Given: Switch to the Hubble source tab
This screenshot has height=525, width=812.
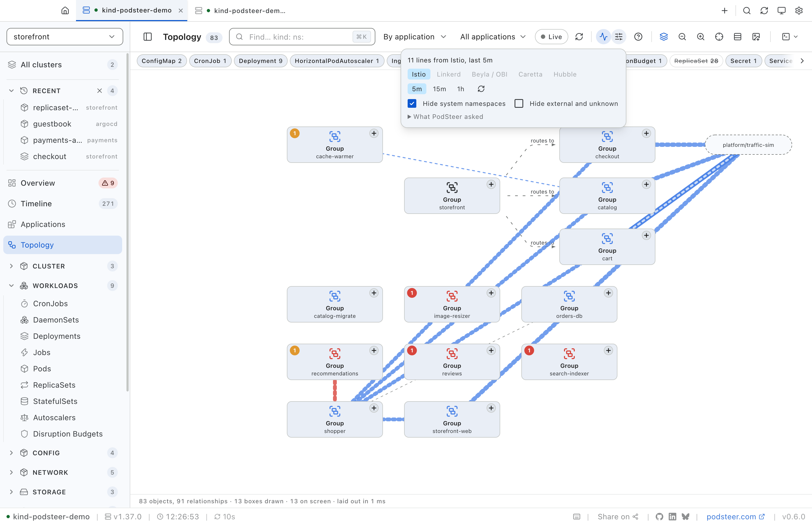Looking at the screenshot, I should tap(564, 74).
